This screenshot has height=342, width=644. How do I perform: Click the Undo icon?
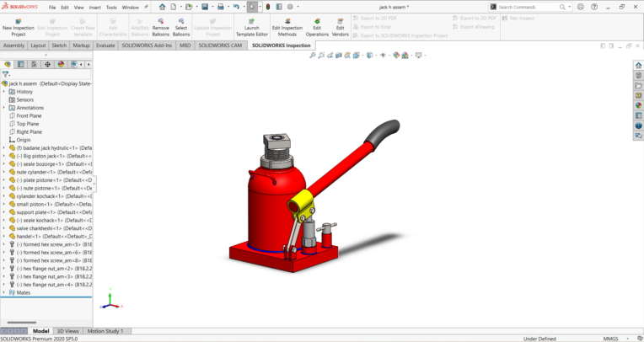236,7
